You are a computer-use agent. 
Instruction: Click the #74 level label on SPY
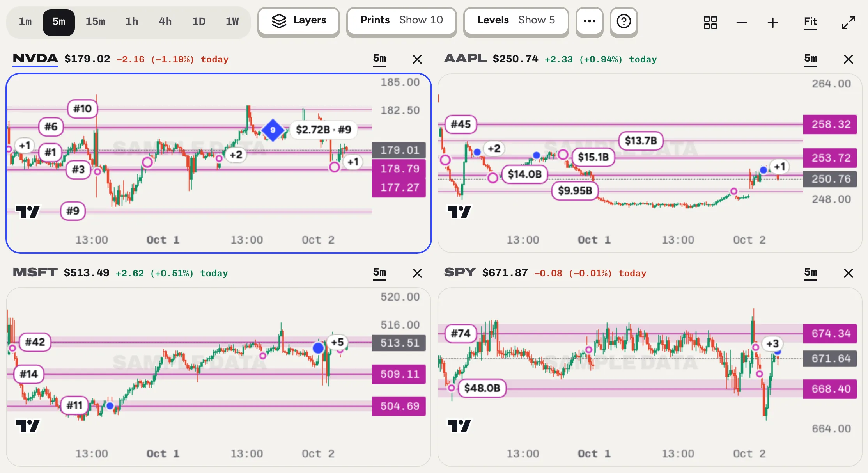pos(461,334)
